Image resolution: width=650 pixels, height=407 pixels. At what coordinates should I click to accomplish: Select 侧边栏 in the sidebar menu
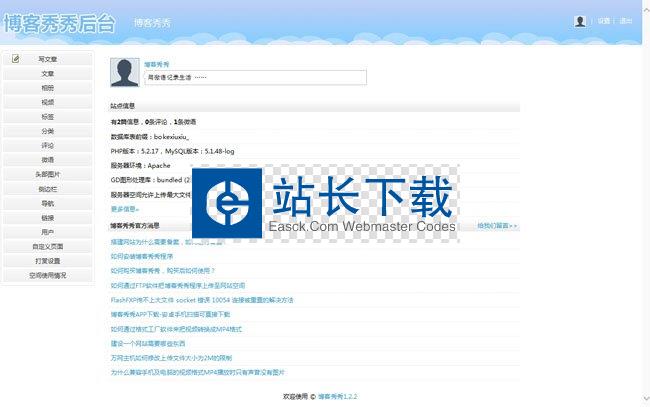[x=48, y=189]
